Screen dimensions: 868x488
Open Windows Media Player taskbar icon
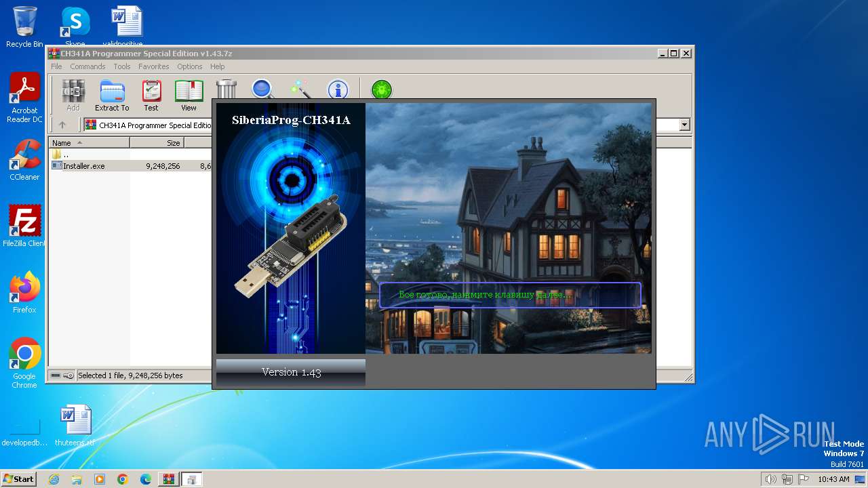click(100, 479)
